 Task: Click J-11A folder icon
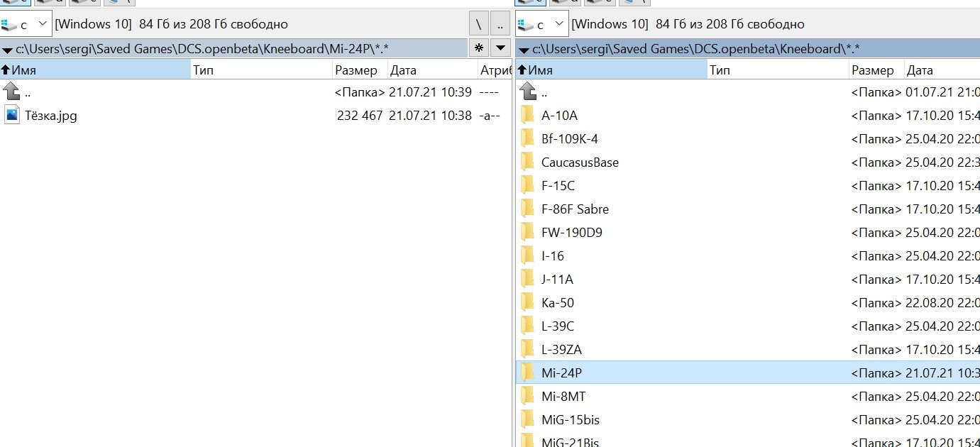[527, 279]
